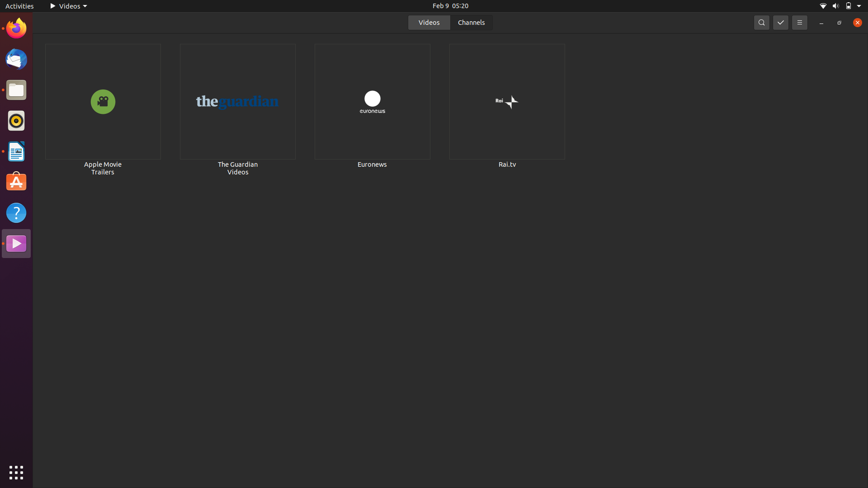The image size is (868, 488).
Task: Launch Firefox from the dock
Action: pyautogui.click(x=16, y=28)
